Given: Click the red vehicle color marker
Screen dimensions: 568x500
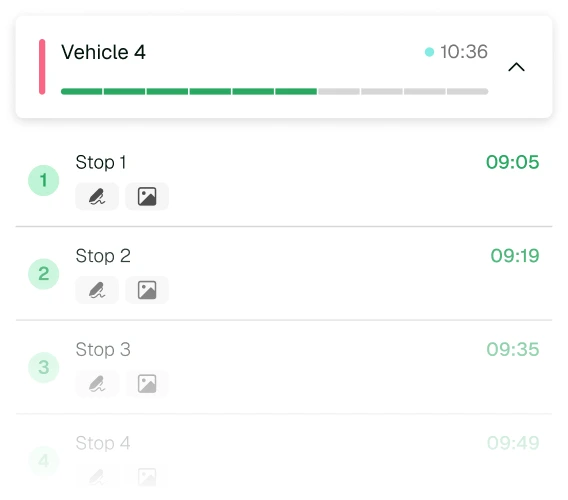Looking at the screenshot, I should pos(42,67).
